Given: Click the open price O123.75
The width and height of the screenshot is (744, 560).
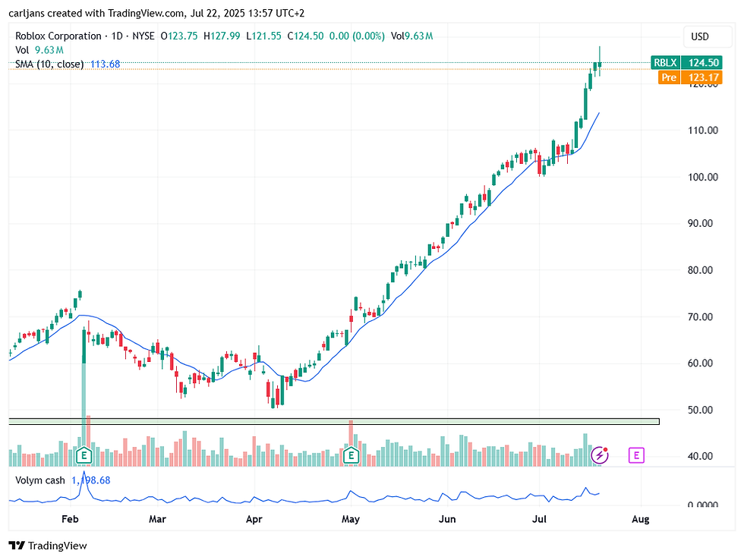Looking at the screenshot, I should (x=179, y=36).
